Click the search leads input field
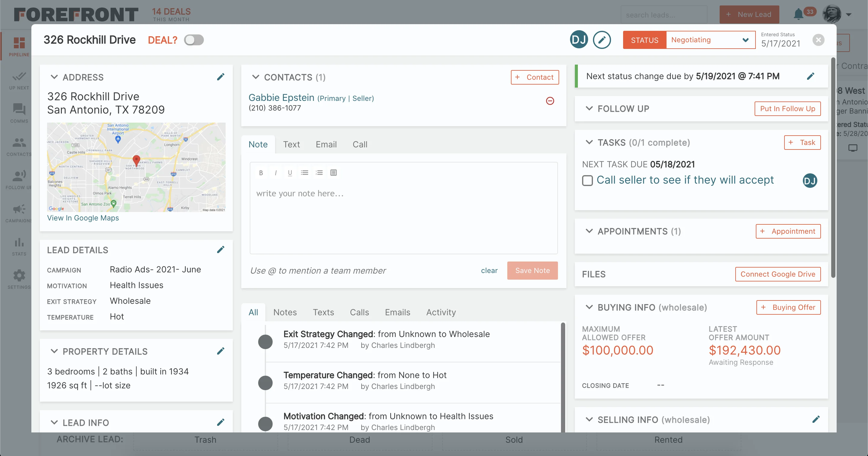The height and width of the screenshot is (456, 868). pyautogui.click(x=664, y=14)
